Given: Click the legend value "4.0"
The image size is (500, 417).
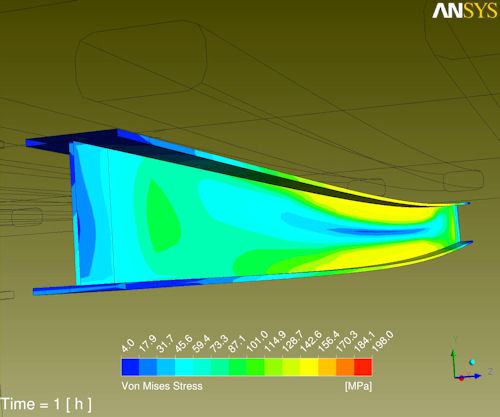Looking at the screenshot, I should point(128,346).
